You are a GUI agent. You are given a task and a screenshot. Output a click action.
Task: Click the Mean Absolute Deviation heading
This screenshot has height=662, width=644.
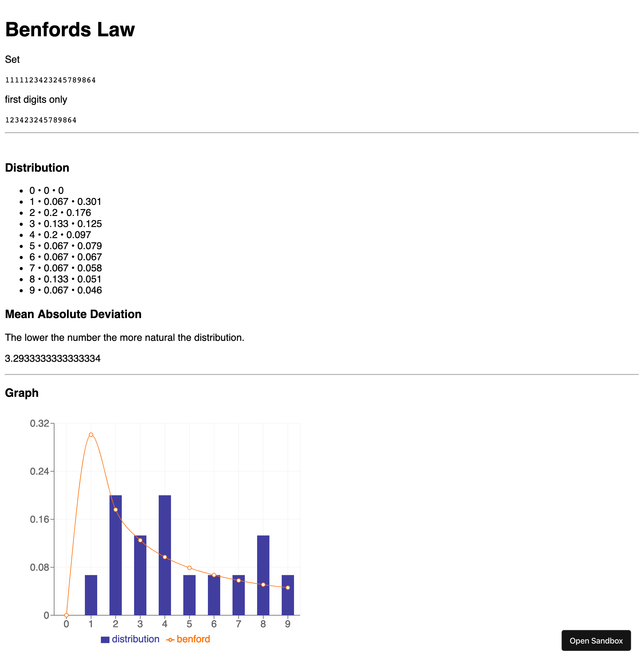pos(73,314)
